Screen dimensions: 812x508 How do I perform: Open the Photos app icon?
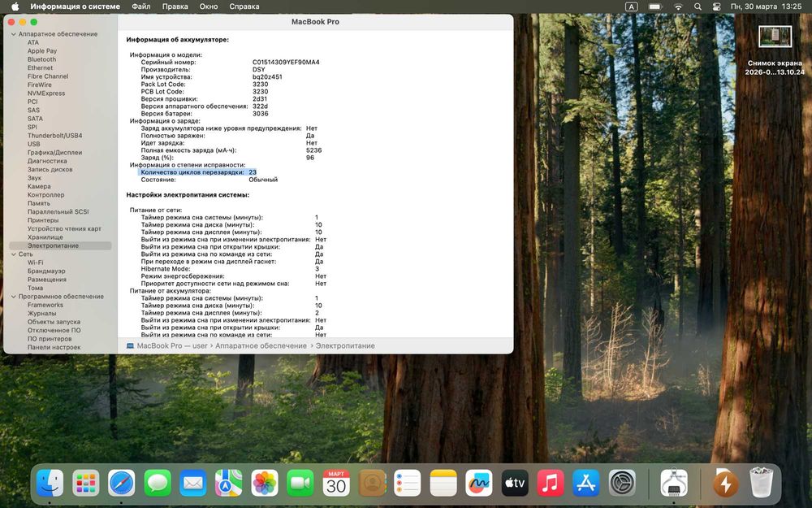[265, 483]
